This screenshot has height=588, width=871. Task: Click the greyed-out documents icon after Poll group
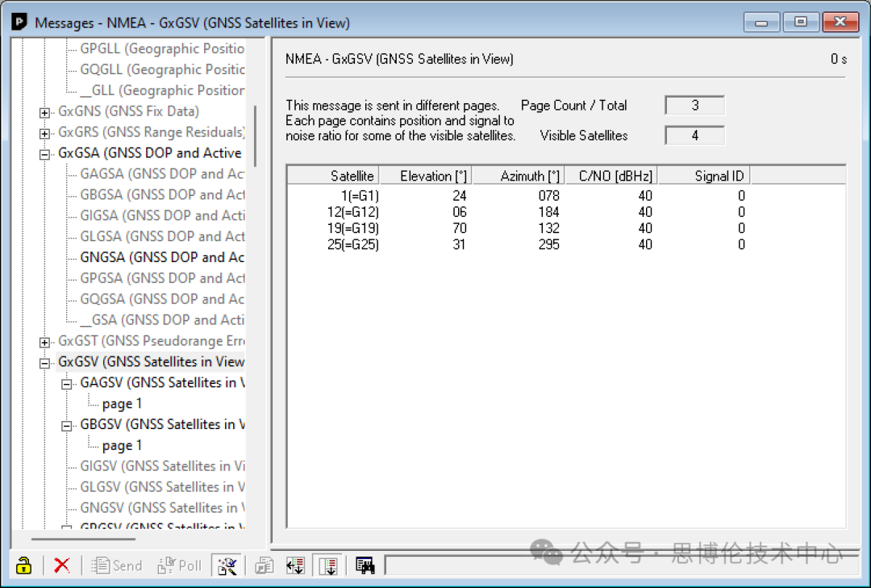(265, 565)
